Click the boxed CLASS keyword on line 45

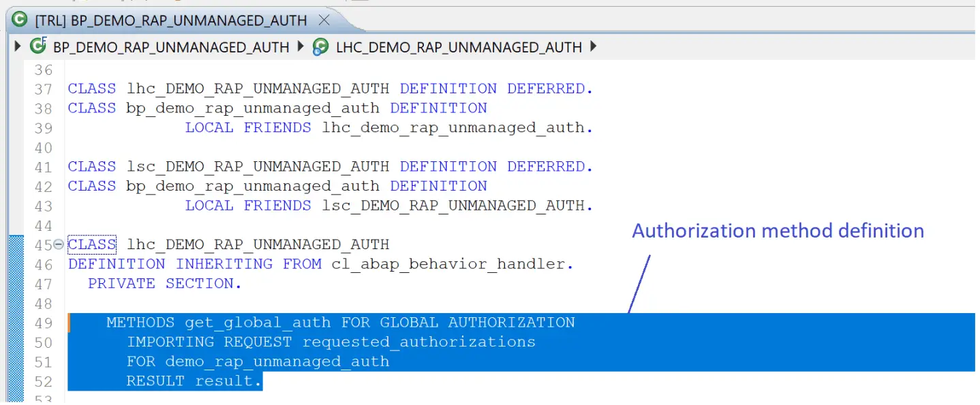[x=92, y=244]
